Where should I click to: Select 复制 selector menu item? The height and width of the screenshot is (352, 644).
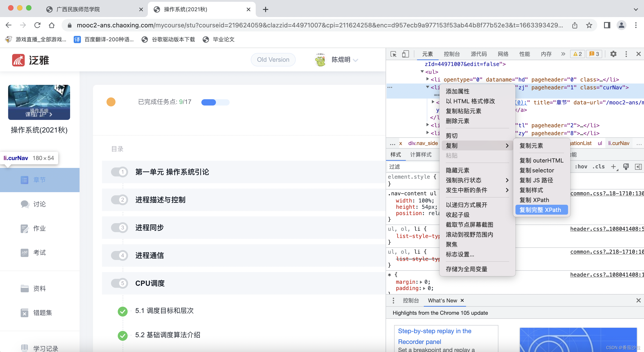[x=542, y=170]
